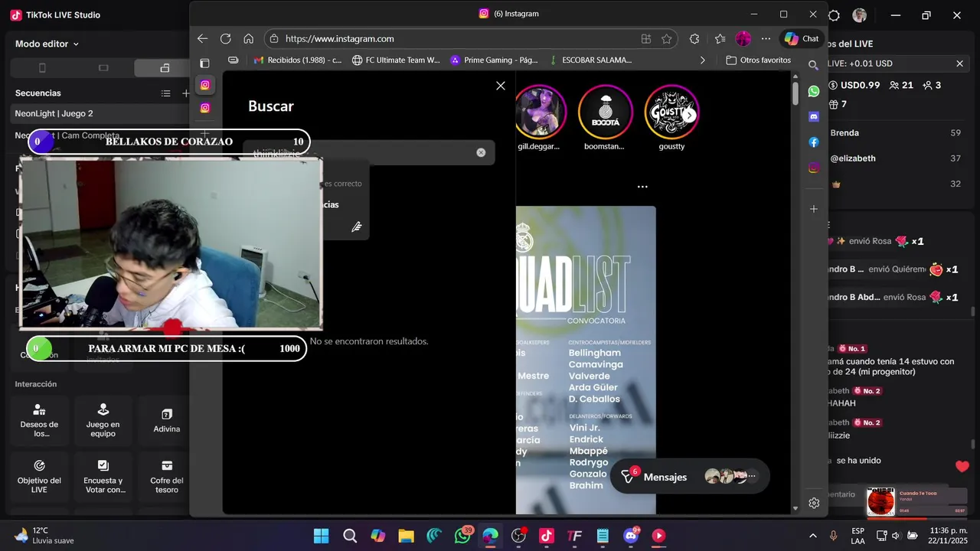The image size is (980, 551).
Task: Switch to the landscape layout
Action: click(x=103, y=68)
